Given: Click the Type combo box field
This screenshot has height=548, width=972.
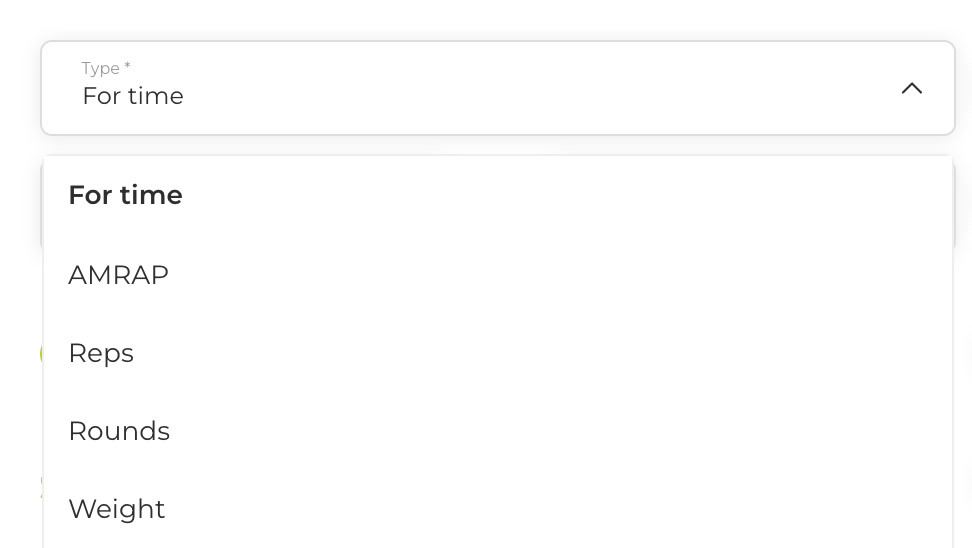Looking at the screenshot, I should [498, 88].
